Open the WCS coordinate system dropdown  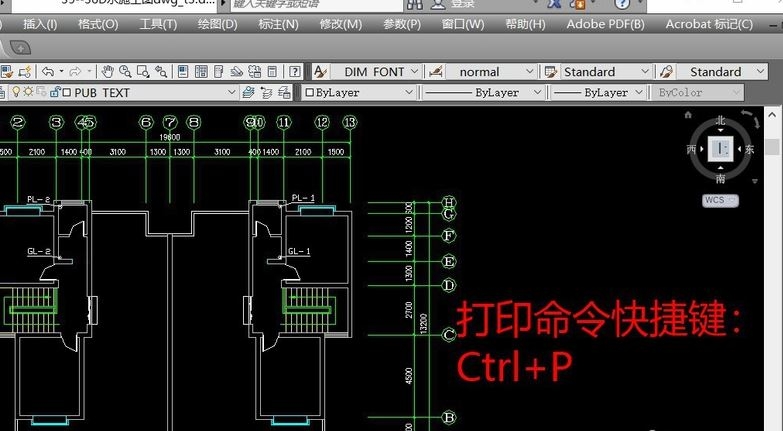tap(720, 200)
